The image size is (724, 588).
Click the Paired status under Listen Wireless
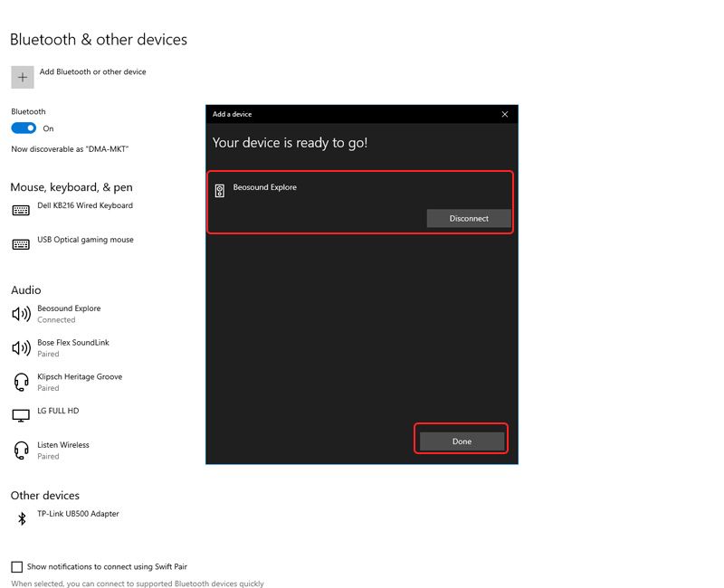[48, 457]
